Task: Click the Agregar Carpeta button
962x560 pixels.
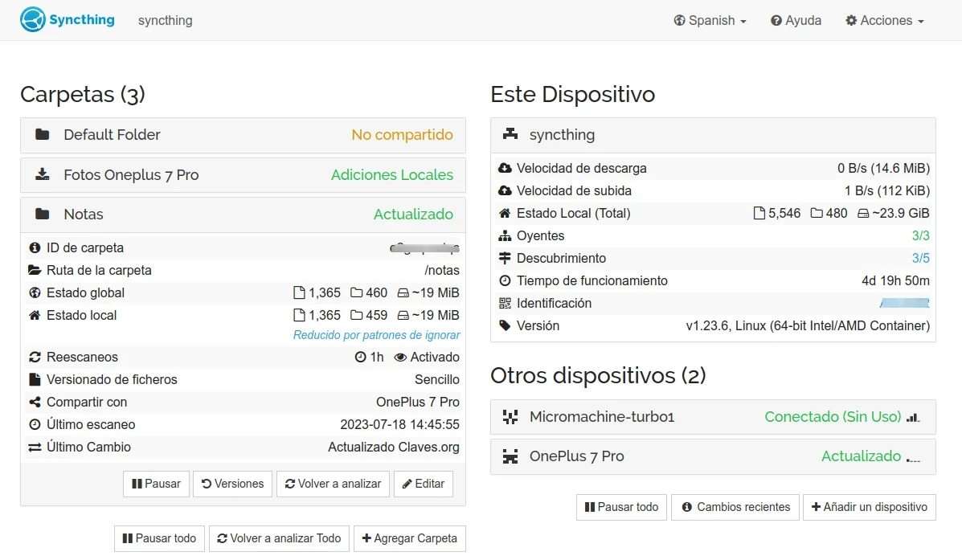Action: tap(409, 538)
